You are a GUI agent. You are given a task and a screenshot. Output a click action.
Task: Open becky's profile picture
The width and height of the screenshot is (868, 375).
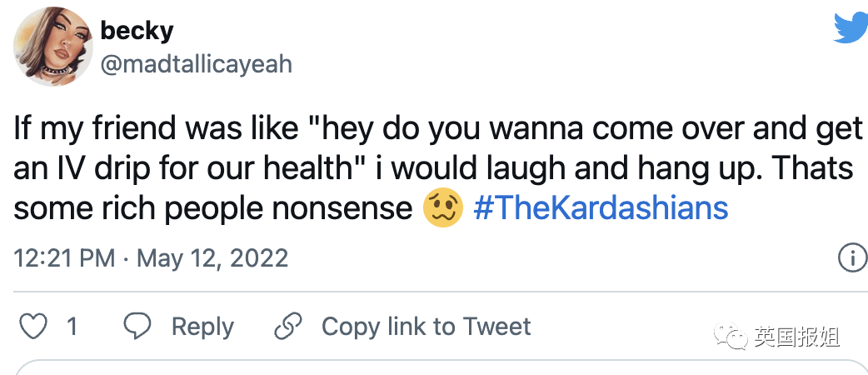tap(52, 47)
